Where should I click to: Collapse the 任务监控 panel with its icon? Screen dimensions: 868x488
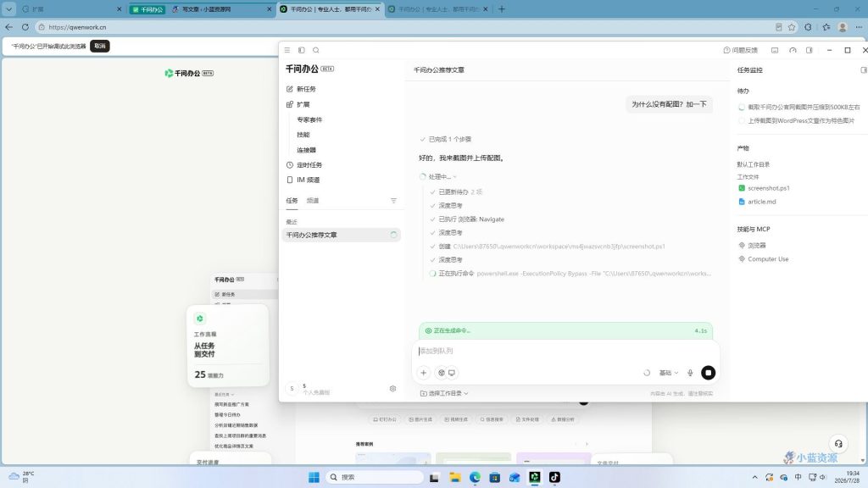(x=864, y=70)
